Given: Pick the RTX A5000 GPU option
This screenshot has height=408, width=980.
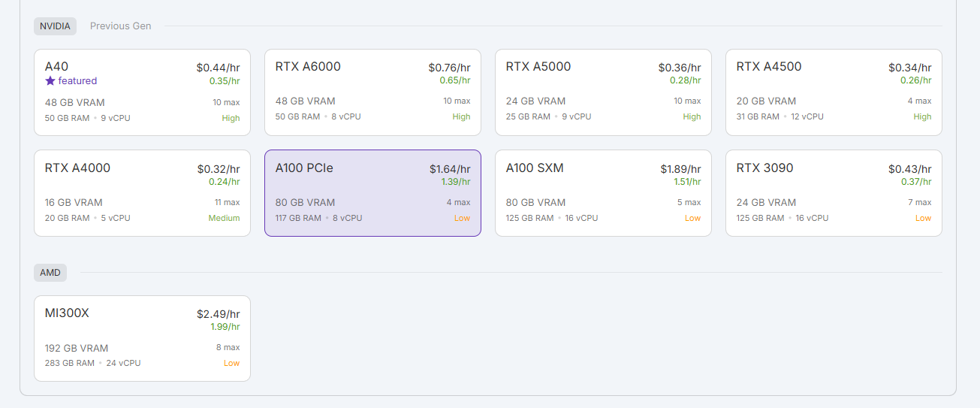Looking at the screenshot, I should point(603,92).
